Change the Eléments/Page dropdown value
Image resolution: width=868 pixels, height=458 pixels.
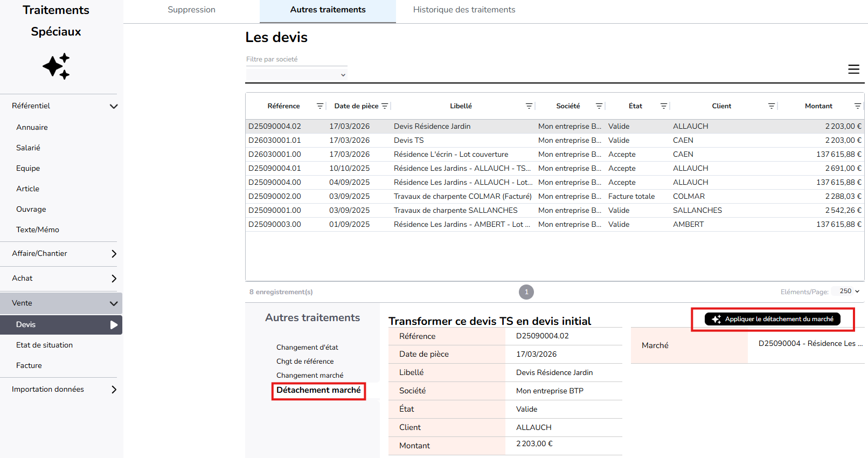pyautogui.click(x=849, y=292)
